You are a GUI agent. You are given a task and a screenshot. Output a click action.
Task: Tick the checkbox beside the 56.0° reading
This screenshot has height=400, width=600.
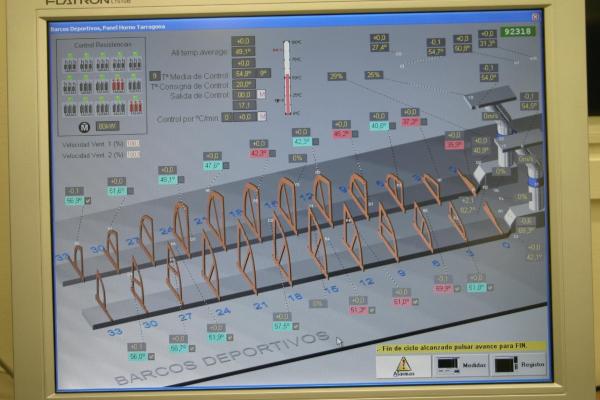[153, 356]
